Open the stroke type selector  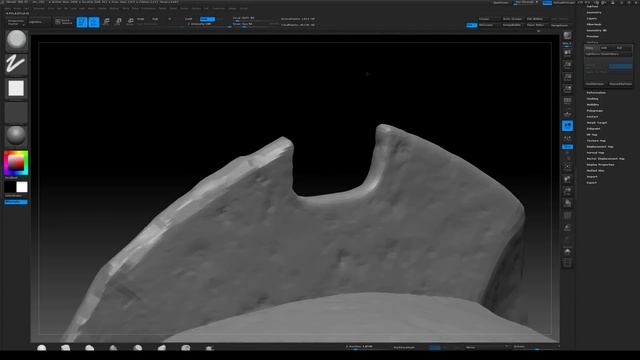[16, 64]
